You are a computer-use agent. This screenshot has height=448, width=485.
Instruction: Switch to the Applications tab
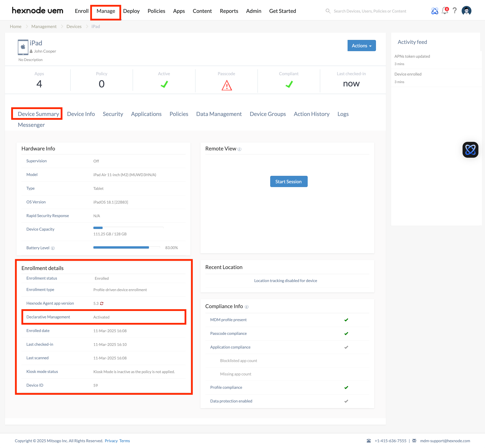146,114
